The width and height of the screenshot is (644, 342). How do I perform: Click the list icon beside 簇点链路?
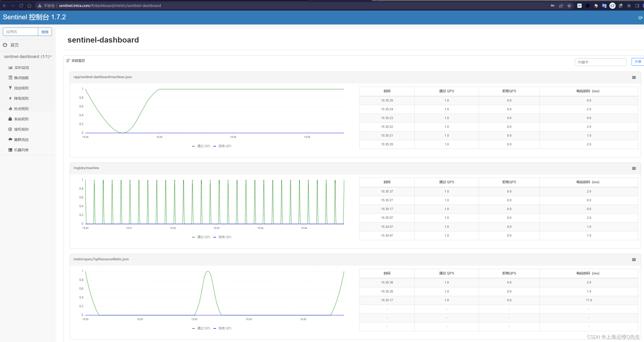10,78
